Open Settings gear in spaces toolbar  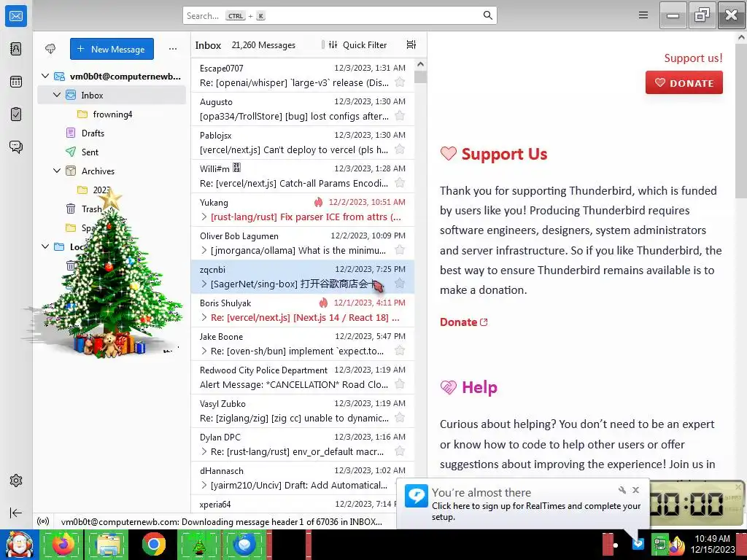(x=16, y=481)
